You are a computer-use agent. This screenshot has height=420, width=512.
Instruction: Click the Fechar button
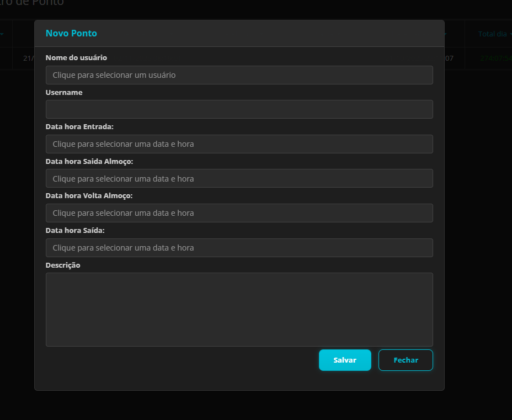pos(406,360)
